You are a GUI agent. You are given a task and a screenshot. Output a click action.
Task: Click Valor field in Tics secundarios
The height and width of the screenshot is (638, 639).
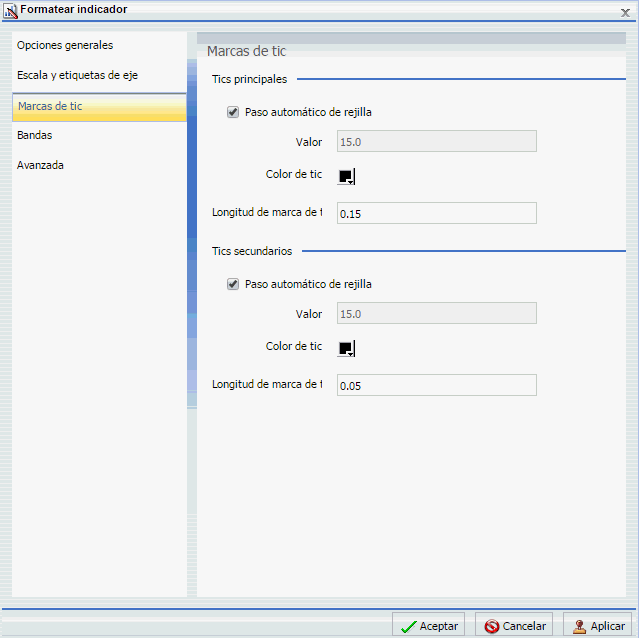(x=436, y=313)
